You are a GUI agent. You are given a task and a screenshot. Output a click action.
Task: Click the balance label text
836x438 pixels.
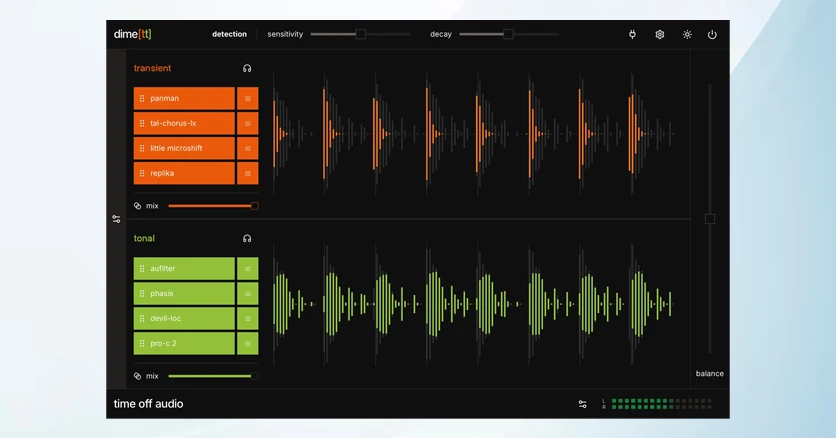click(x=710, y=374)
